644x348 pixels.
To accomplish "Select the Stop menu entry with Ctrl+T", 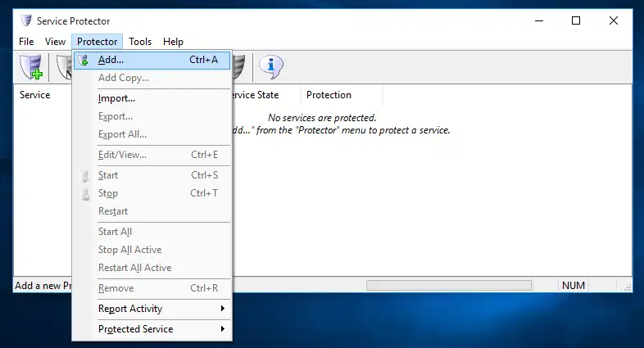I will point(152,194).
